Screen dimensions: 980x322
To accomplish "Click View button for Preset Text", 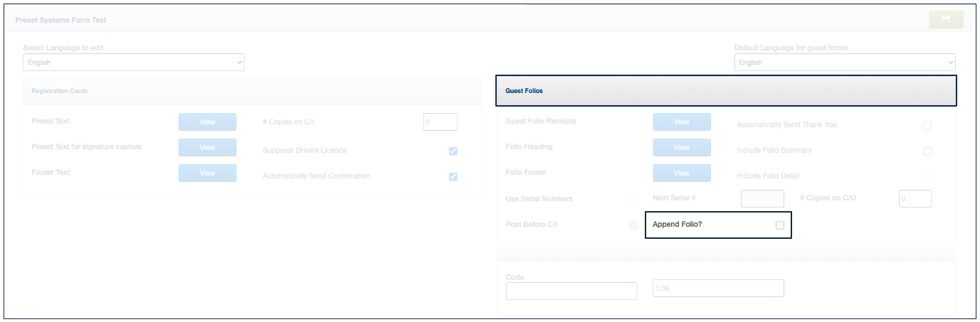I will click(207, 122).
